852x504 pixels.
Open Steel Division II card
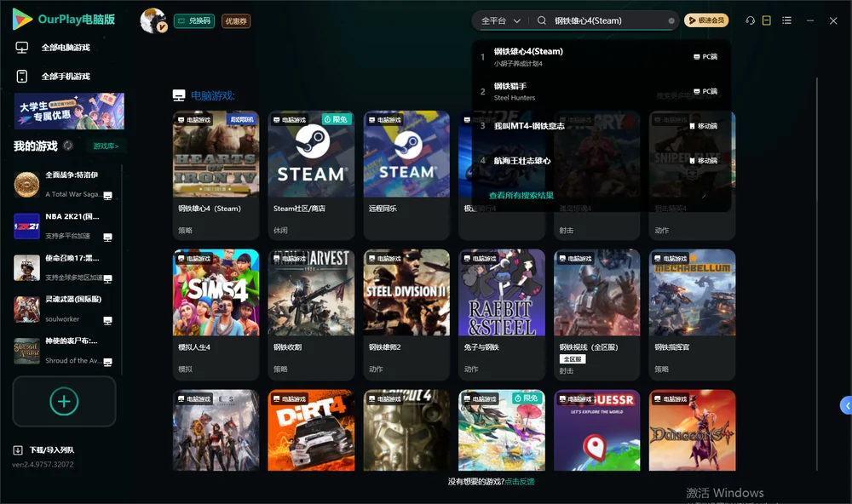[406, 314]
